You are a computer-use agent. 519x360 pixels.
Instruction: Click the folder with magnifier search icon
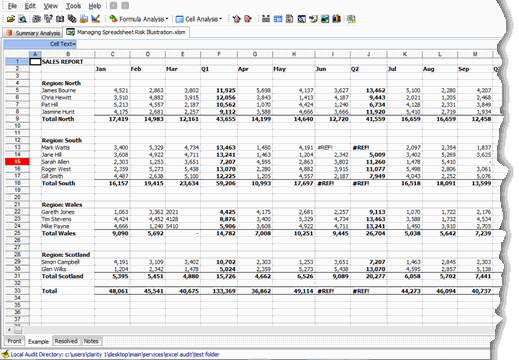[x=23, y=19]
